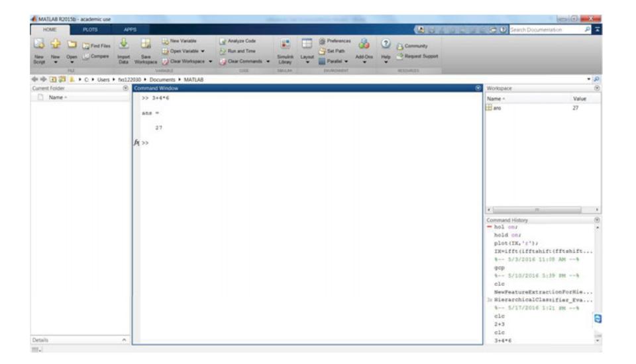Open Command History actions menu

point(597,220)
